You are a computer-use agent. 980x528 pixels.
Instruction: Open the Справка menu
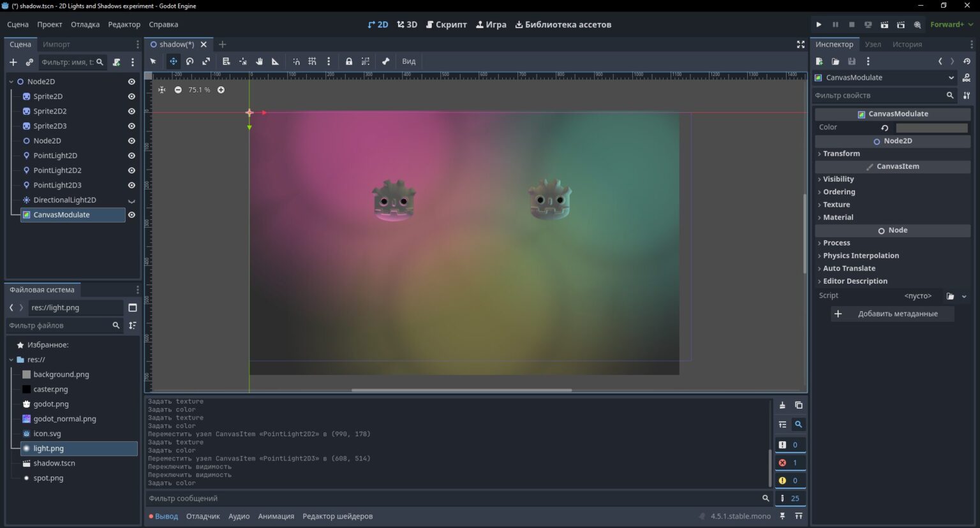(x=163, y=24)
